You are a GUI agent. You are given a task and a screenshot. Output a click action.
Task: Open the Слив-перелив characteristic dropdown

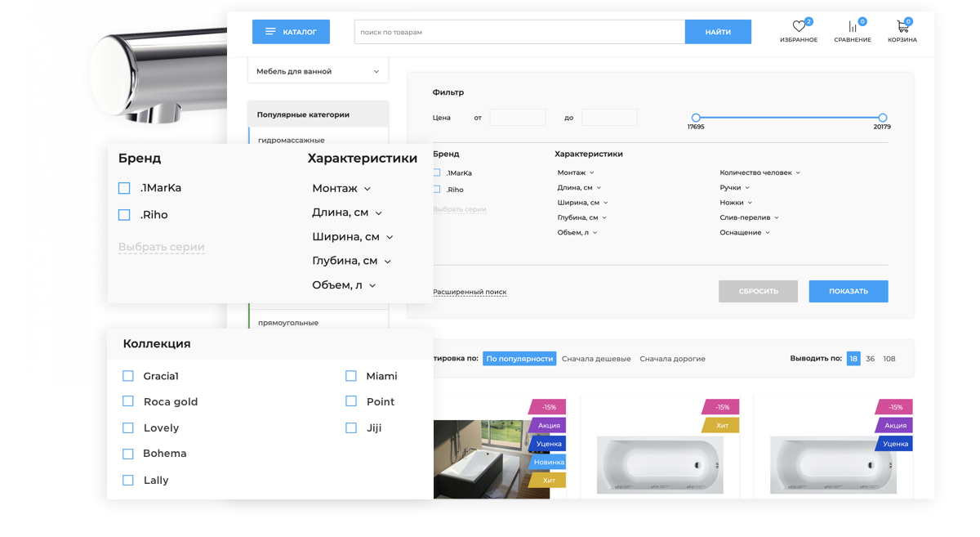pos(749,217)
